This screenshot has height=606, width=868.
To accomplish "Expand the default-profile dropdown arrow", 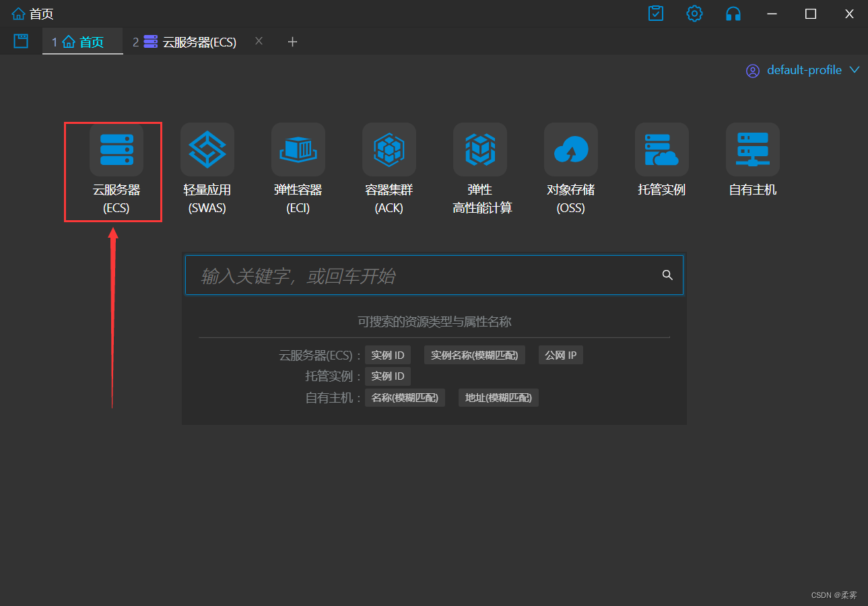I will [x=855, y=70].
